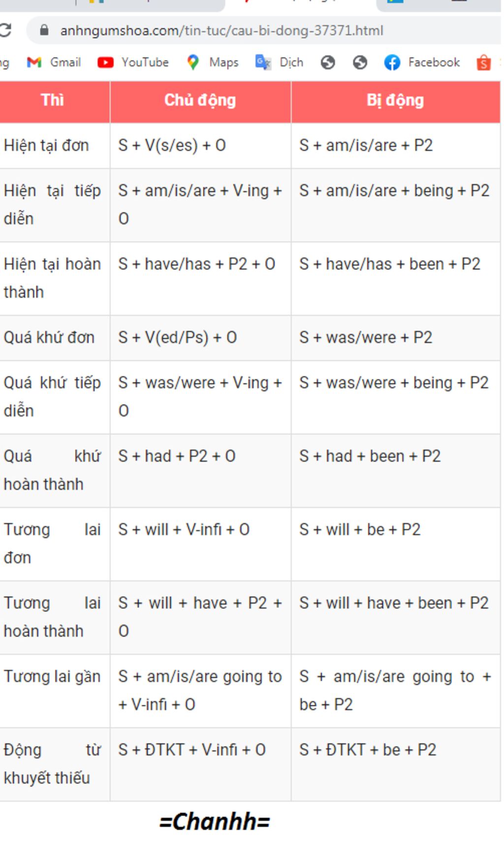Open the YouTube bookmark
504x855 pixels.
133,63
